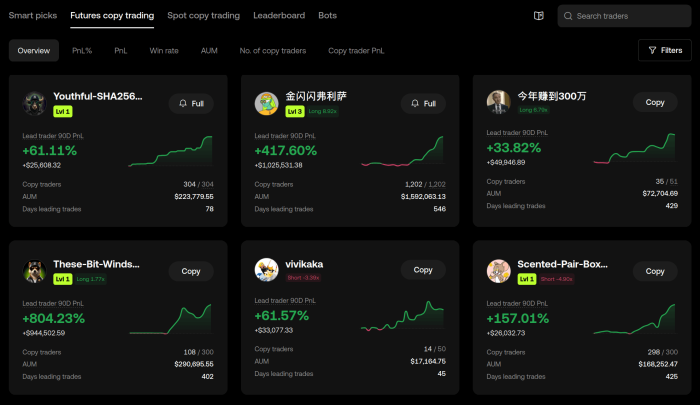
Task: Go to Leaderboard tab
Action: click(279, 16)
